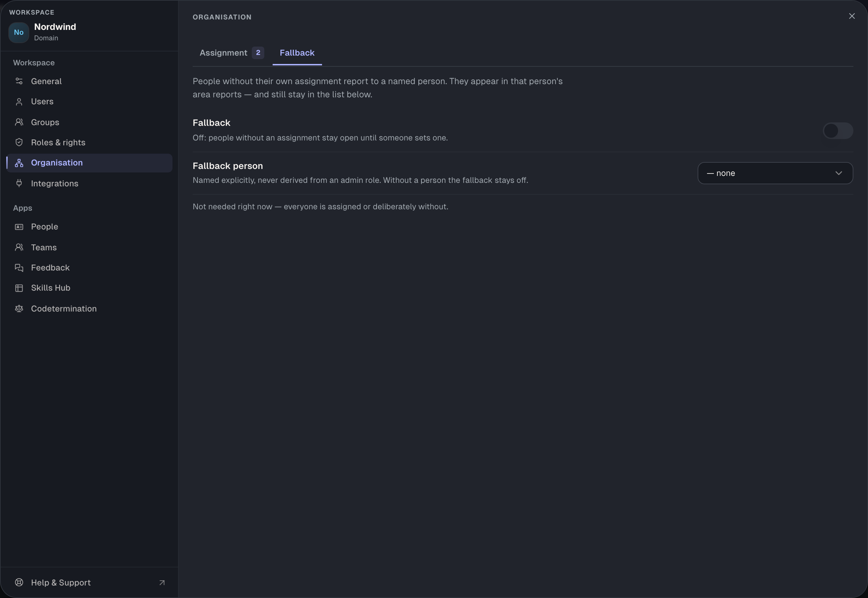Open the Teams app label
Screen dimensions: 868x598
44,247
